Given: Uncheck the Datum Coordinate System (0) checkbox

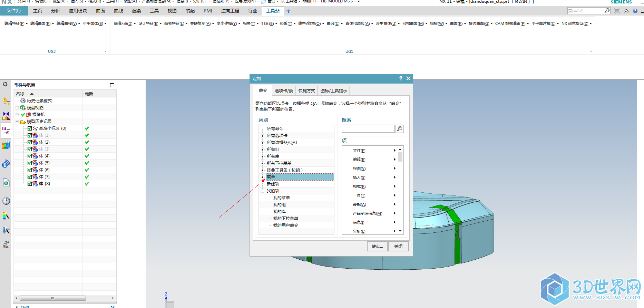Looking at the screenshot, I should 30,128.
